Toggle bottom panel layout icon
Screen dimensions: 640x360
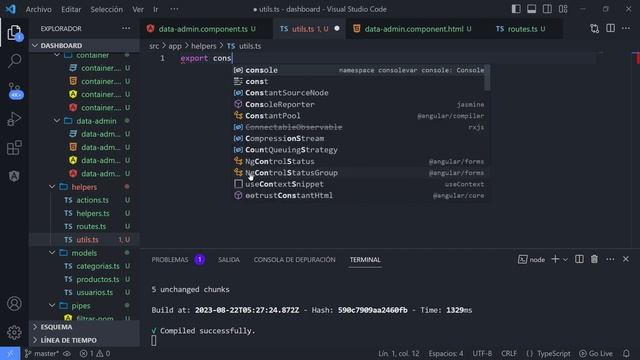click(x=531, y=9)
